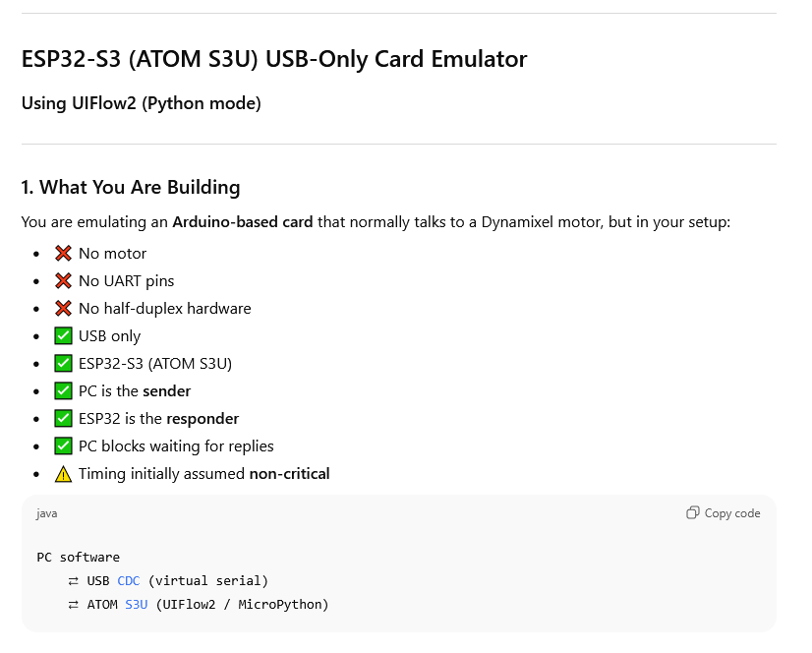
Task: Click the blue "S3U" token in the code
Action: (136, 604)
